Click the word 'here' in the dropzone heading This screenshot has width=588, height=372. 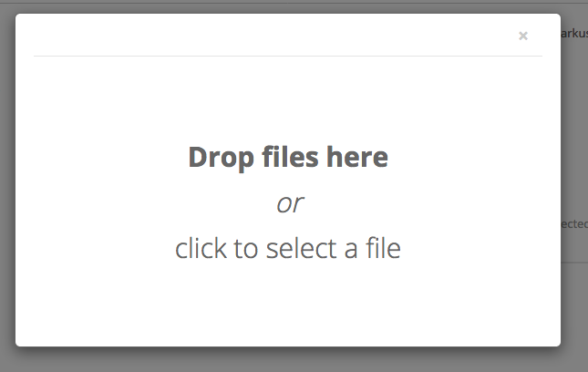[357, 158]
